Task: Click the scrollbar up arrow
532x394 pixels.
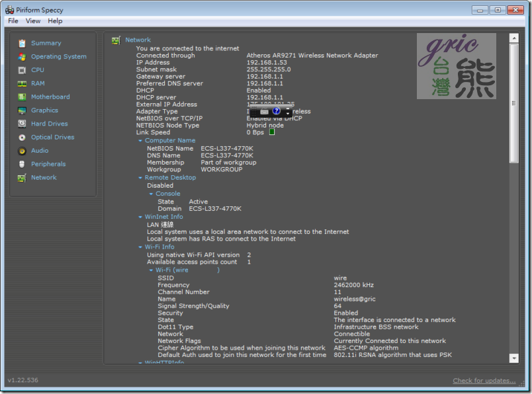Action: tap(514, 38)
